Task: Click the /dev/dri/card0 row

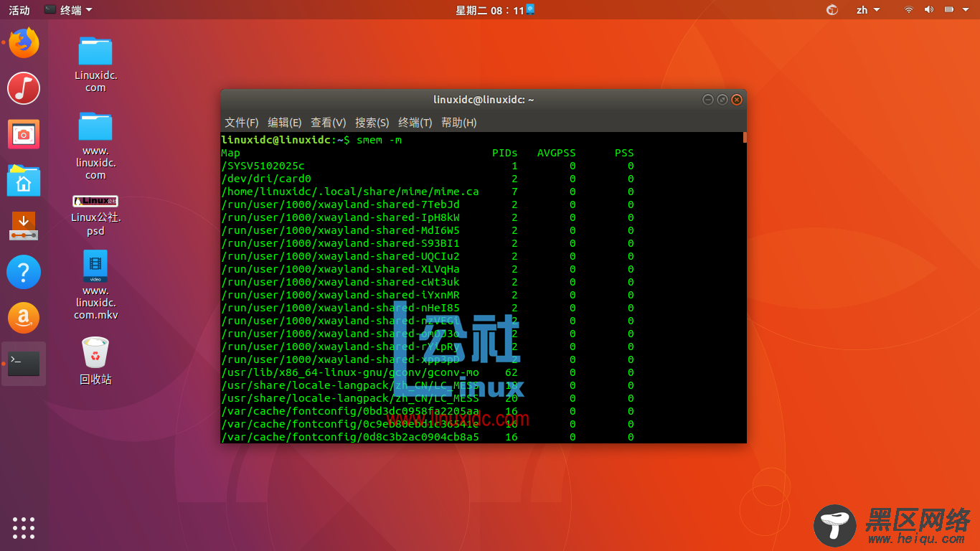Action: click(x=427, y=179)
